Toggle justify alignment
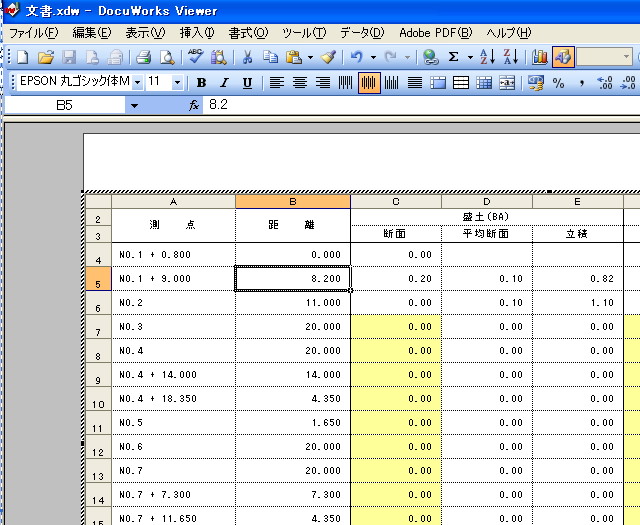The height and width of the screenshot is (525, 640). [x=415, y=83]
